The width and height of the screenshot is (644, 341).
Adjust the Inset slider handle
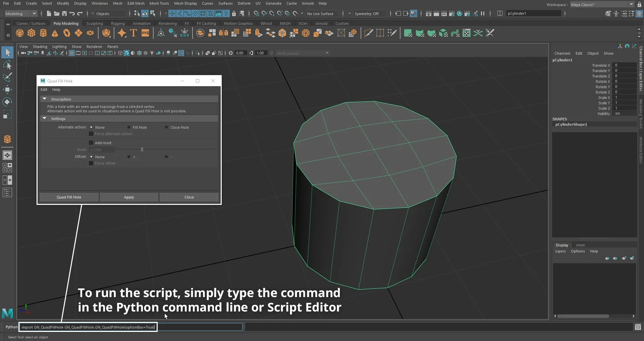point(142,150)
